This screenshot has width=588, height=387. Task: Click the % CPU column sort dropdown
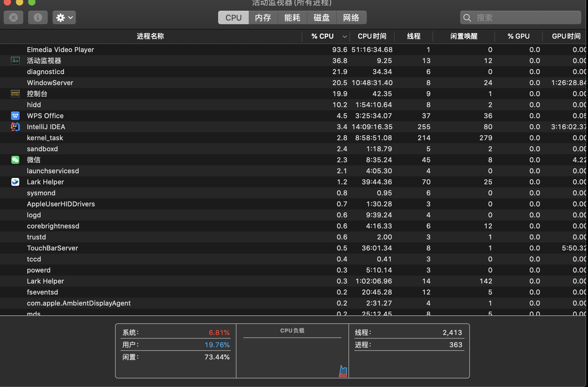(344, 36)
